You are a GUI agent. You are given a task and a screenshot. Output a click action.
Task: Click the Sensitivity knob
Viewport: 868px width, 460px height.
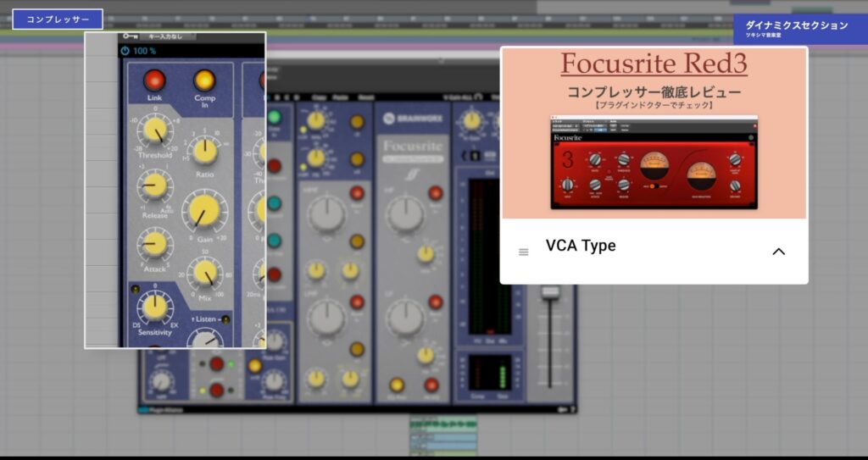[x=155, y=307]
